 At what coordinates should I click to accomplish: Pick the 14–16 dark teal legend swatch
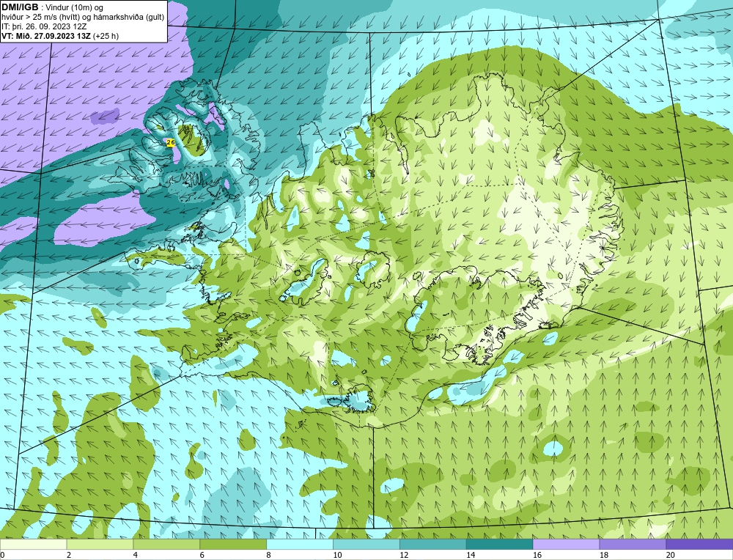tap(500, 544)
